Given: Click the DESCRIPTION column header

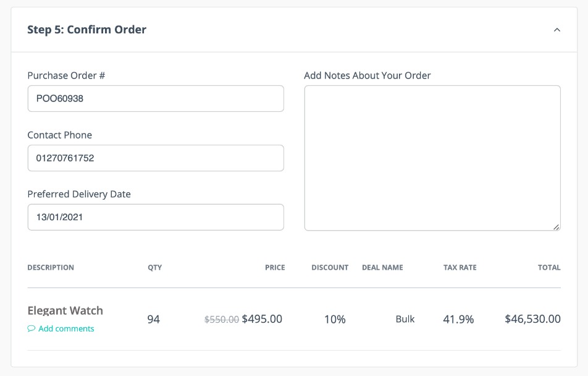Looking at the screenshot, I should click(x=51, y=268).
